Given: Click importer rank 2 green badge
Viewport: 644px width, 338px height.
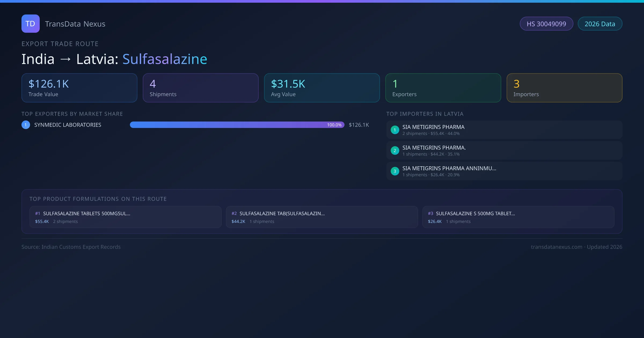Looking at the screenshot, I should tap(395, 150).
